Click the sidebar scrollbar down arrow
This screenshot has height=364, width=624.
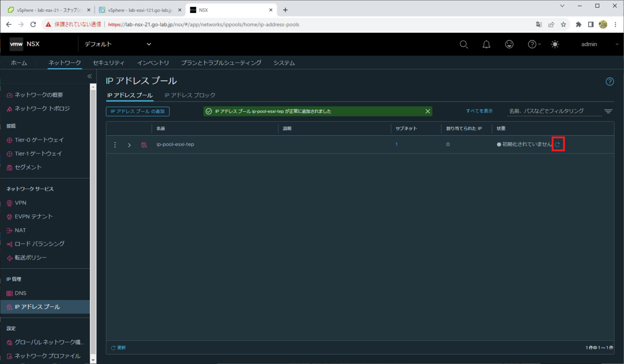[93, 359]
